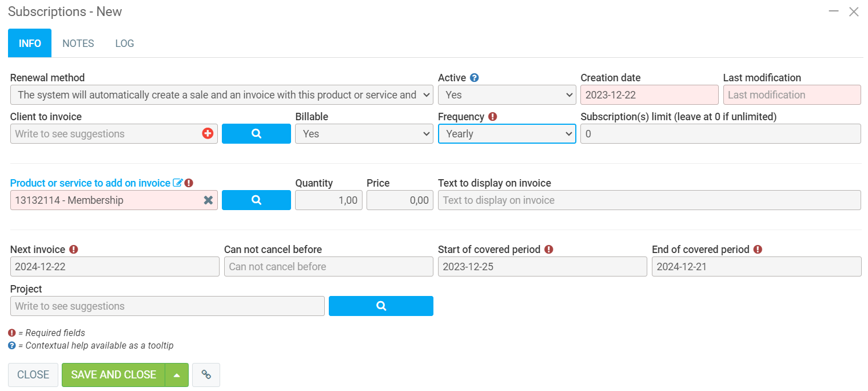
Task: Expand Save and Close options arrow
Action: (177, 374)
